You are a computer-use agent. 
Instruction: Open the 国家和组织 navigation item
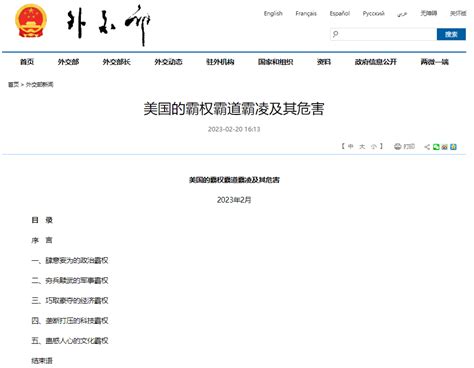point(275,62)
